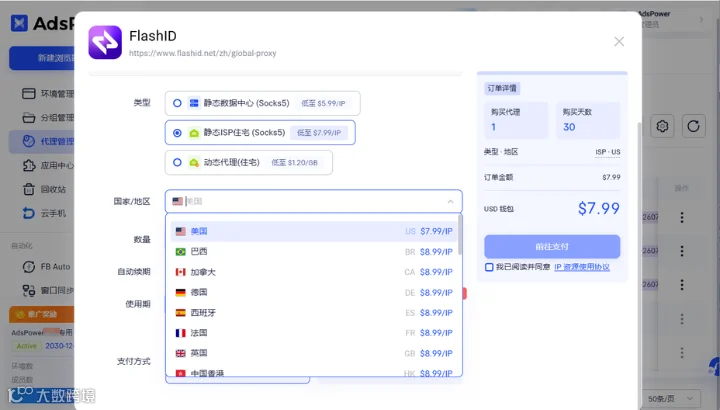Open 回收站 trash icon in sidebar
Image resolution: width=720 pixels, height=410 pixels.
[x=28, y=189]
